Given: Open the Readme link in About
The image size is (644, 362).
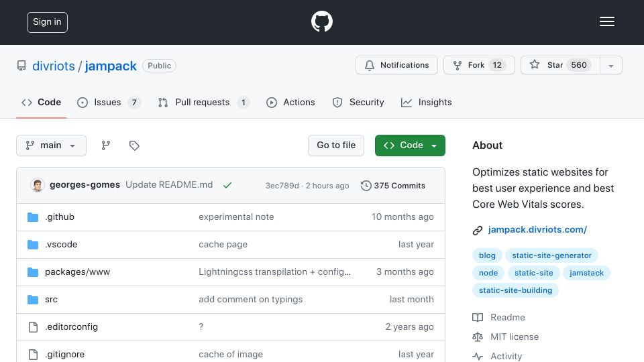Looking at the screenshot, I should pos(508,317).
